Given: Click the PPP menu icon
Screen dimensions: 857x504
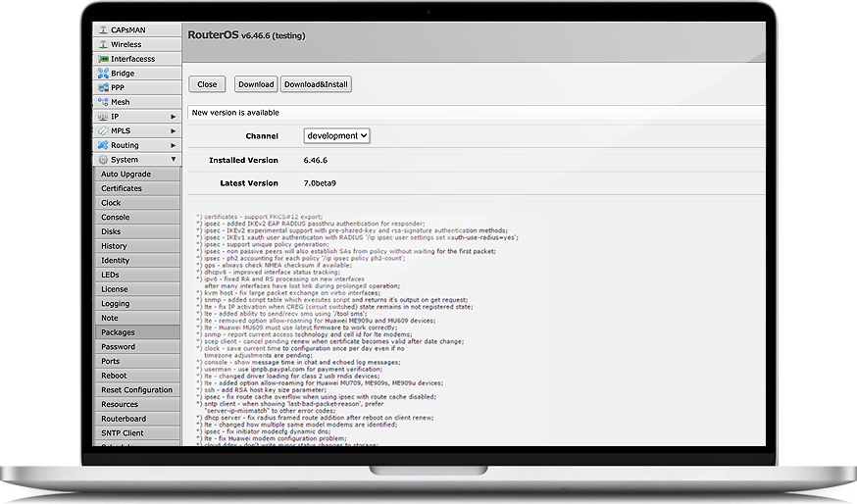Looking at the screenshot, I should [x=103, y=87].
